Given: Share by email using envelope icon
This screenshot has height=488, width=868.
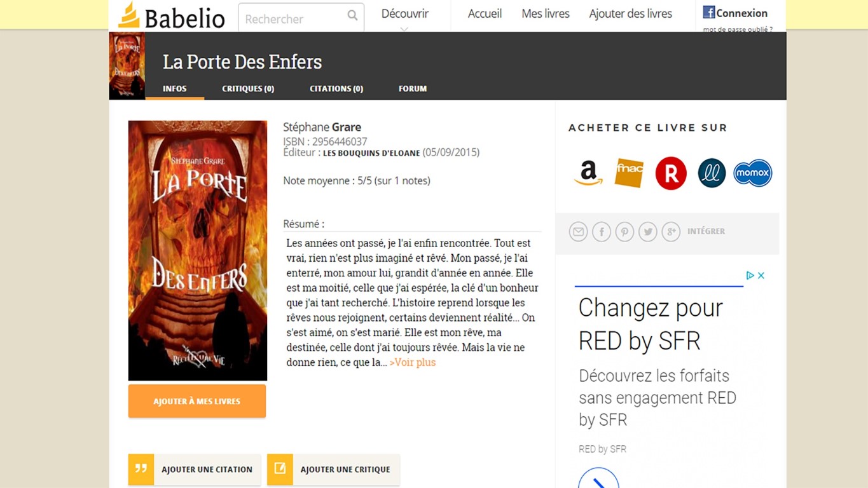Looking at the screenshot, I should point(578,232).
